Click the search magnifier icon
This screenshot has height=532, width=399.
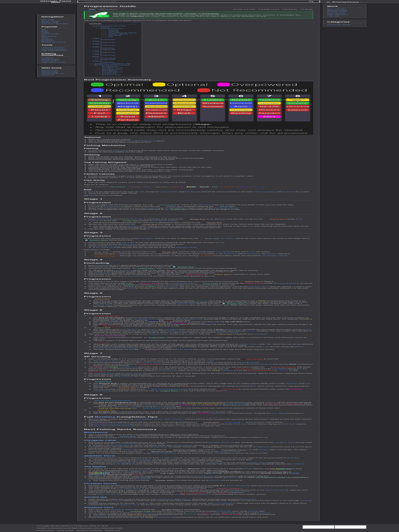click(311, 2)
